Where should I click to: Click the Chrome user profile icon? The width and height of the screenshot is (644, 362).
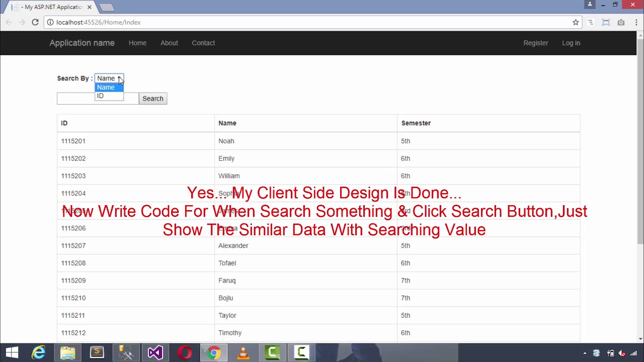click(x=590, y=5)
